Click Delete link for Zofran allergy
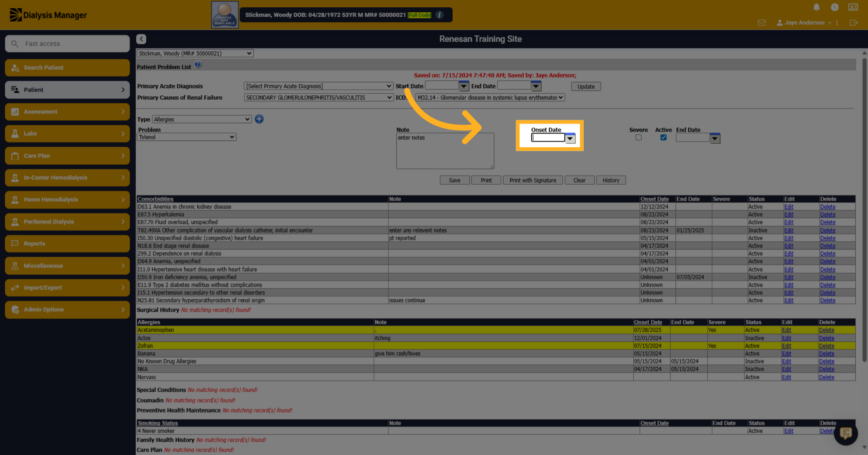This screenshot has width=868, height=455. [826, 346]
